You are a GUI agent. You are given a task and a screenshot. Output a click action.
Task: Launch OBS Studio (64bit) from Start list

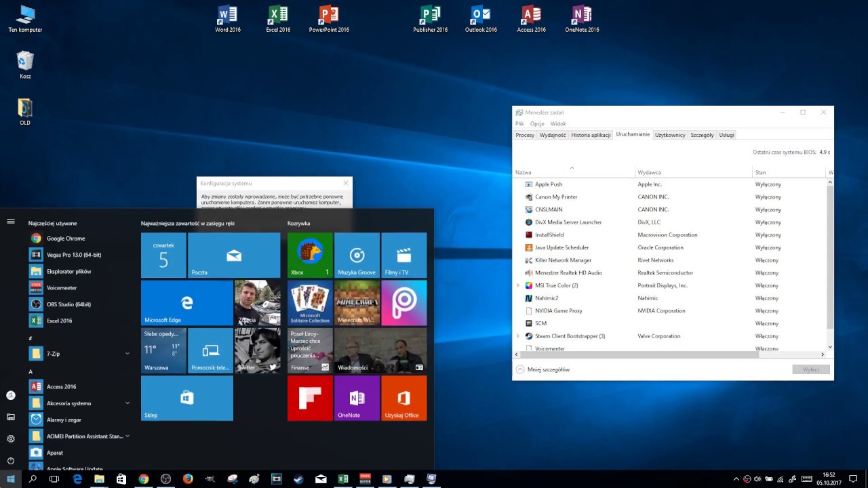[80, 304]
